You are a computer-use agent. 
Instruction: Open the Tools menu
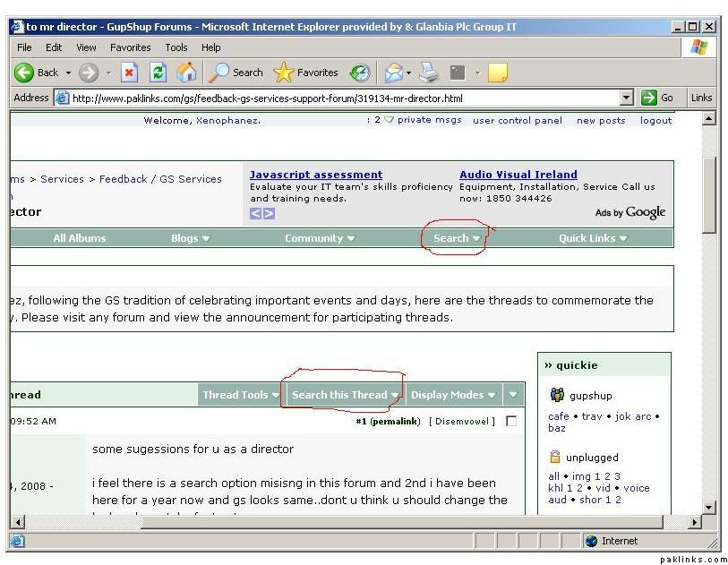click(176, 47)
